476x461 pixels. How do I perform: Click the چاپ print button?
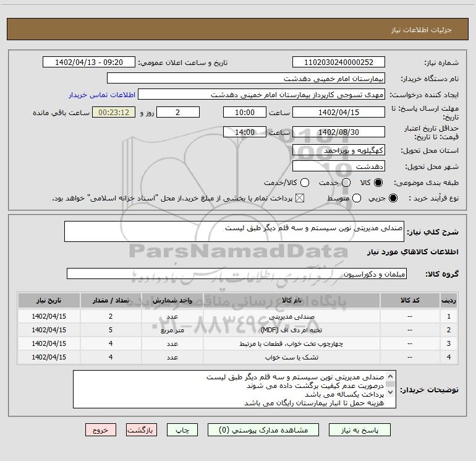[x=182, y=430]
